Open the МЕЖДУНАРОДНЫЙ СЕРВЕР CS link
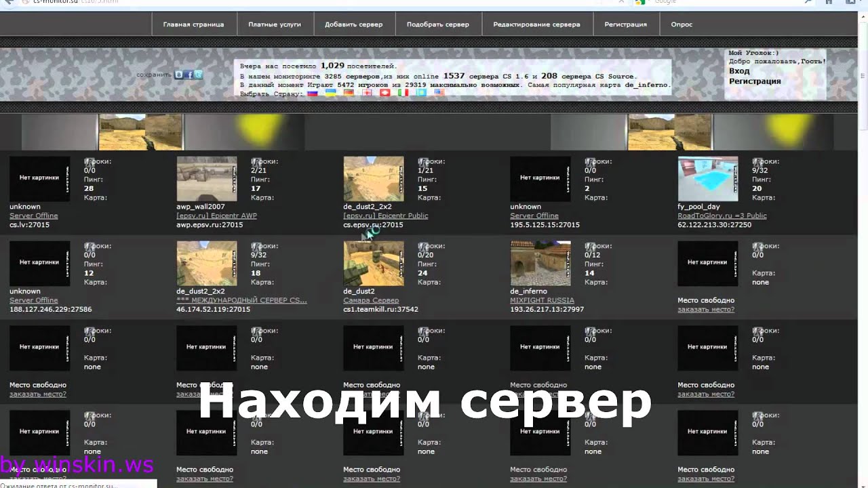 pos(241,300)
